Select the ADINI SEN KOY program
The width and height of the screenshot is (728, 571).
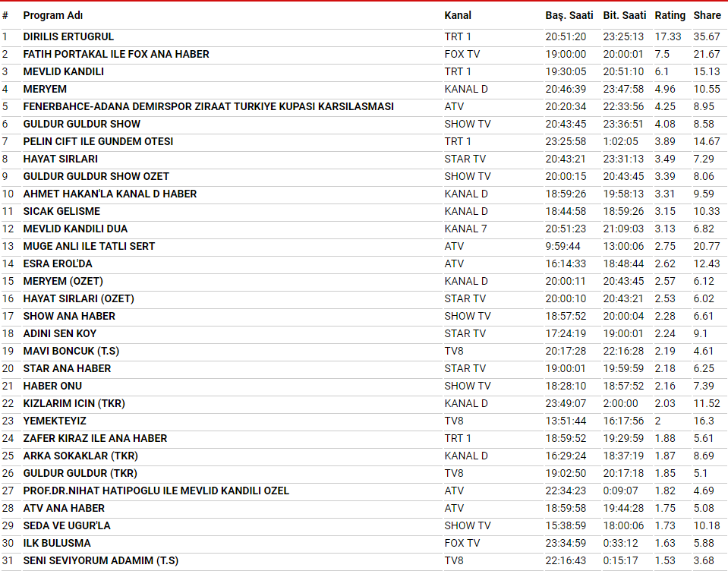click(x=60, y=333)
